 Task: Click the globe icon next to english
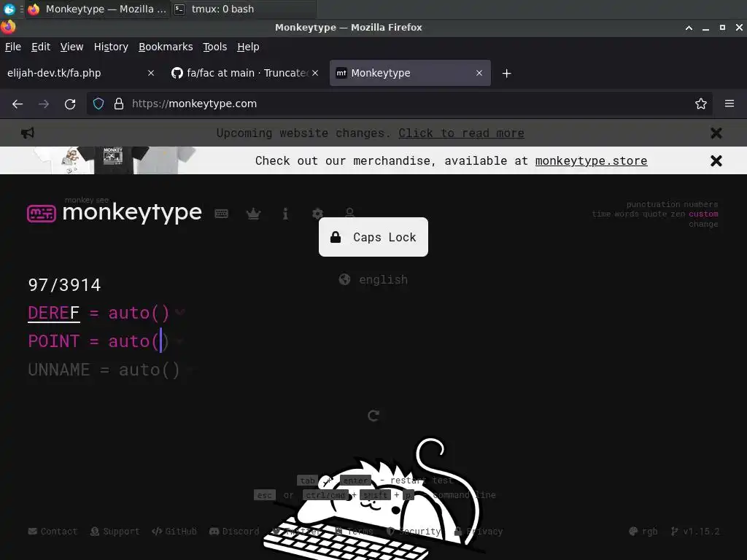[344, 279]
